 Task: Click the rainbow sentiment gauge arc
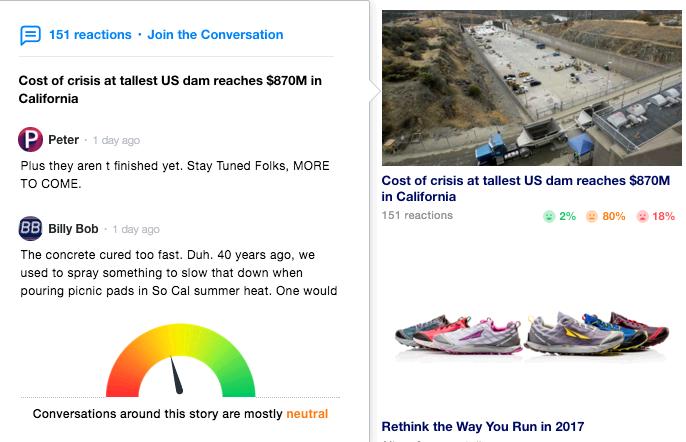(x=181, y=360)
